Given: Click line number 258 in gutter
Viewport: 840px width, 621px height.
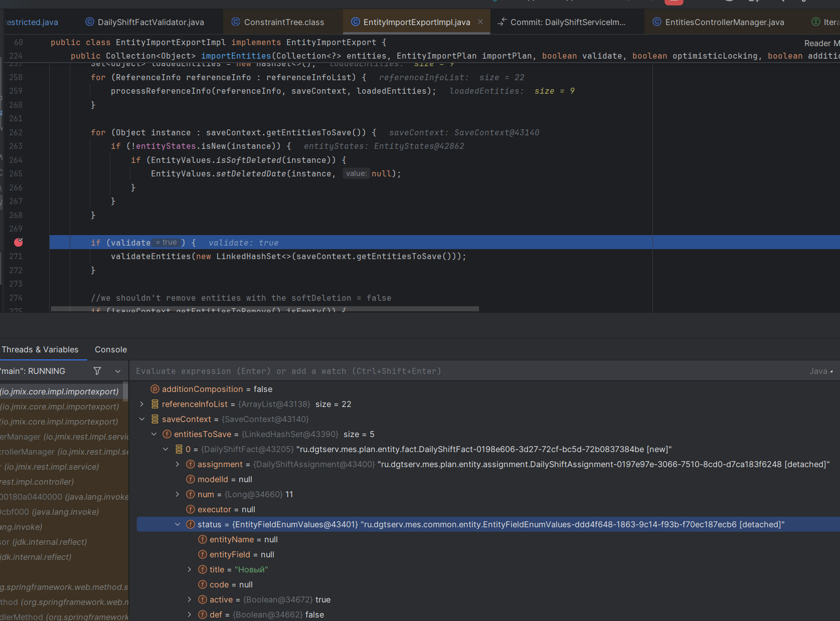Looking at the screenshot, I should click(x=16, y=77).
